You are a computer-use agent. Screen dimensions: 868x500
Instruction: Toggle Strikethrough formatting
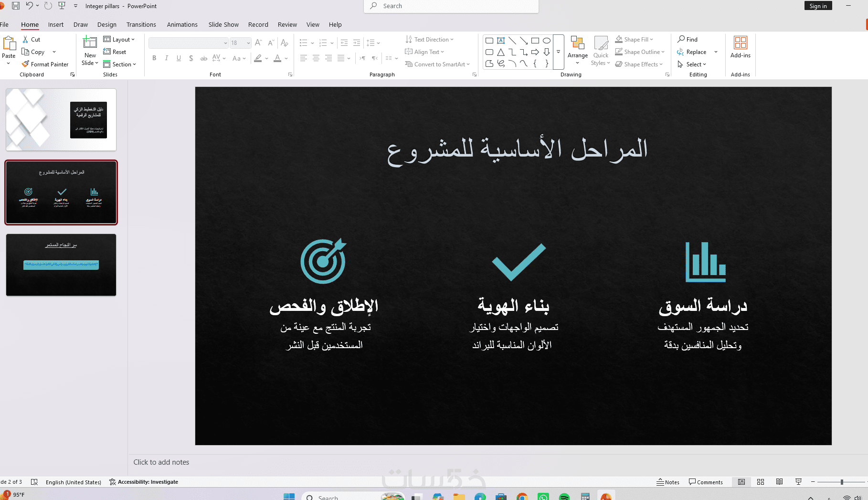(x=204, y=58)
